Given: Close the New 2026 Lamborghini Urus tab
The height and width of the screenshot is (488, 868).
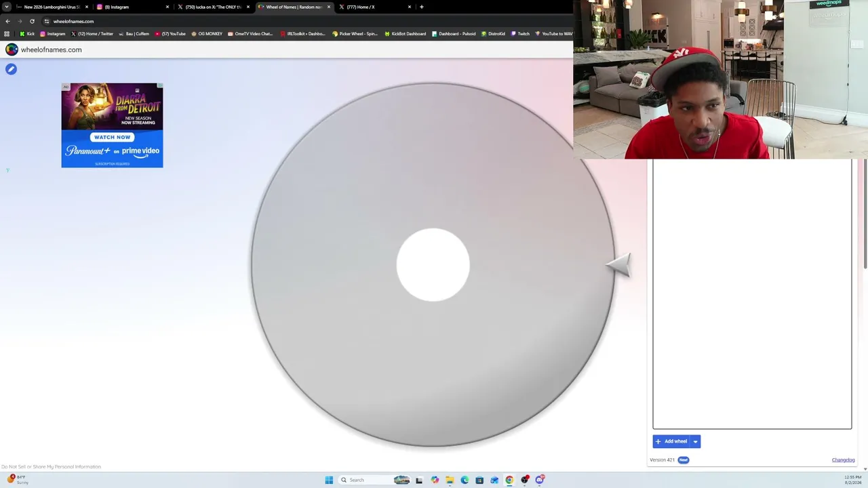Looking at the screenshot, I should tap(87, 7).
